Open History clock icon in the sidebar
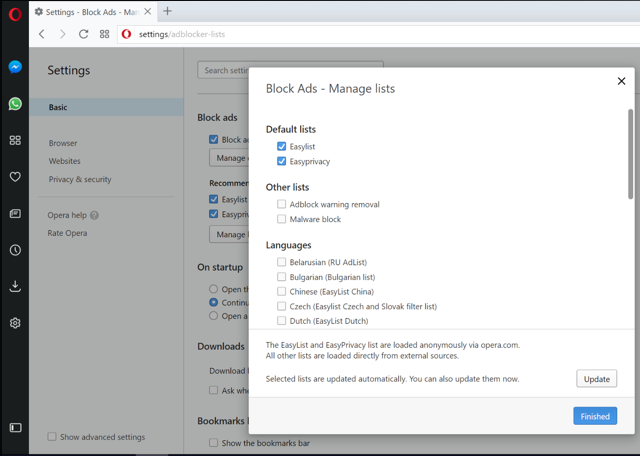The width and height of the screenshot is (640, 456). tap(15, 250)
